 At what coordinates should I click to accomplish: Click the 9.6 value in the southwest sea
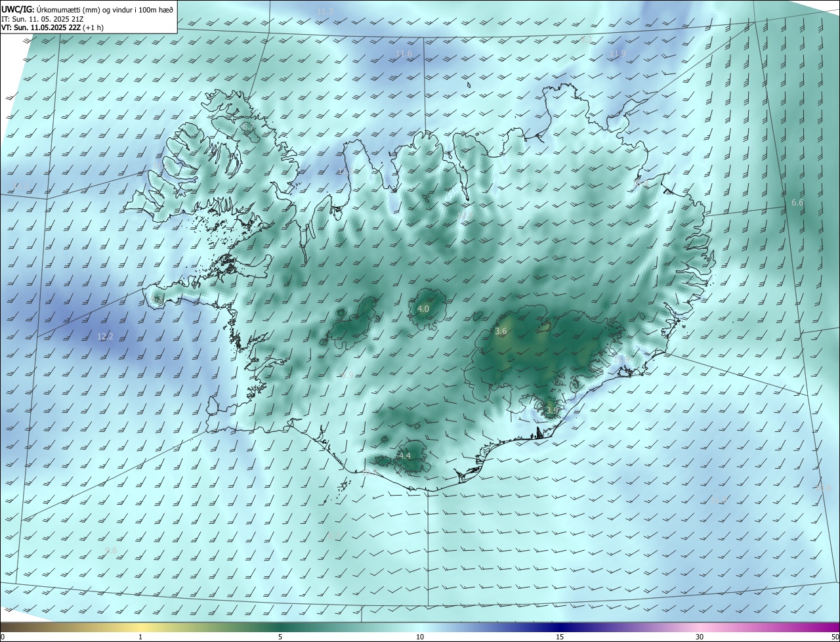(x=111, y=550)
